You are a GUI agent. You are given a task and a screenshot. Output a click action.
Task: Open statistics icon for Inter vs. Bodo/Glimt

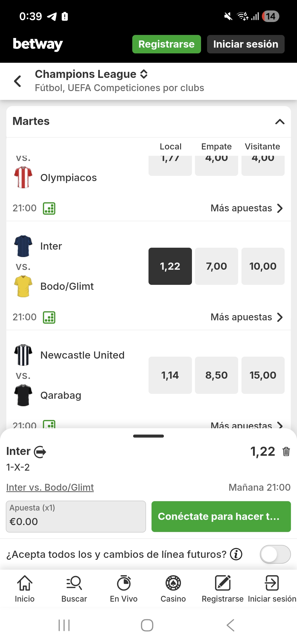(49, 317)
